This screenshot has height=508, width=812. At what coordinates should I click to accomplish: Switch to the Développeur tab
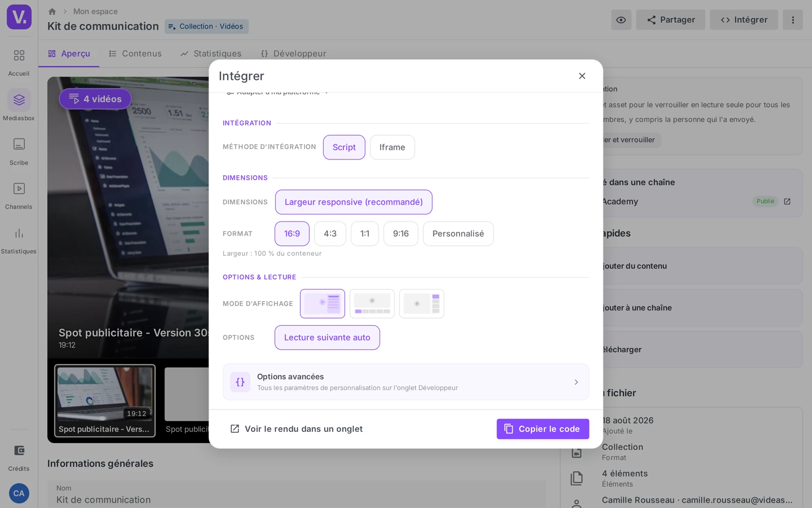pyautogui.click(x=293, y=54)
